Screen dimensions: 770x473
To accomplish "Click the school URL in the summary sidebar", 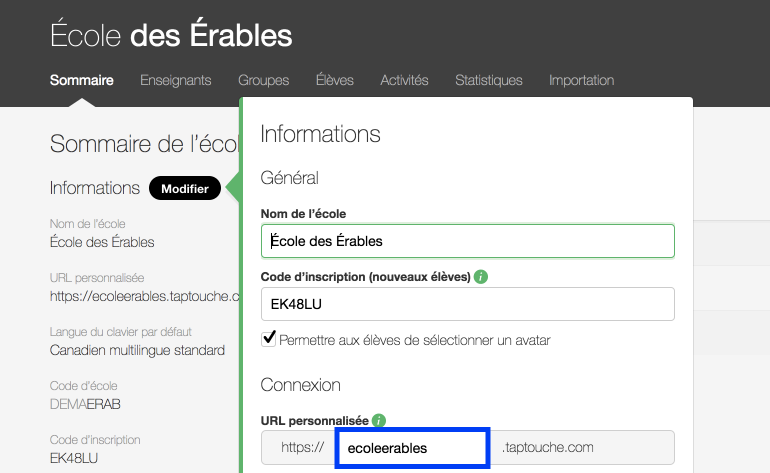I will click(146, 296).
